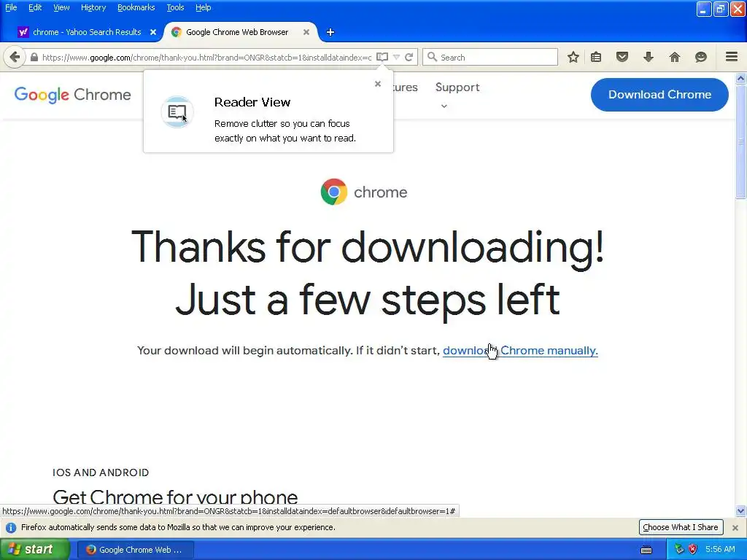The height and width of the screenshot is (560, 747).
Task: Show bookmarks list icon
Action: click(x=596, y=57)
